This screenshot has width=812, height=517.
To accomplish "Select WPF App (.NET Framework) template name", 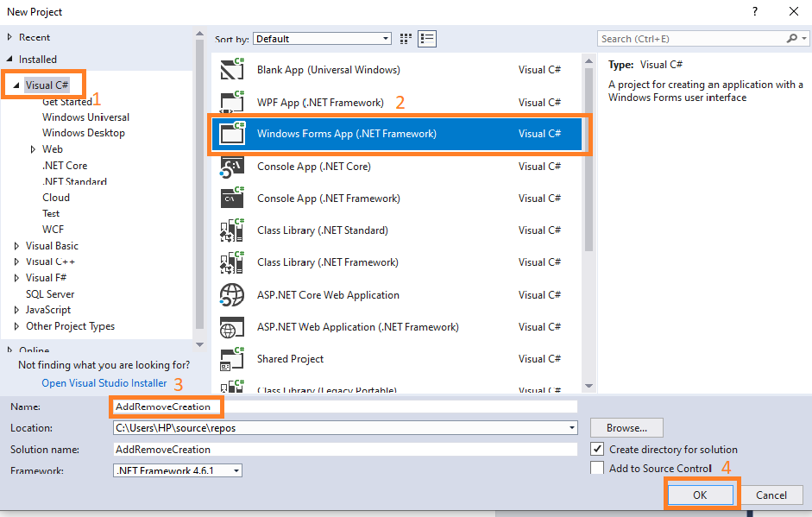I will [320, 102].
